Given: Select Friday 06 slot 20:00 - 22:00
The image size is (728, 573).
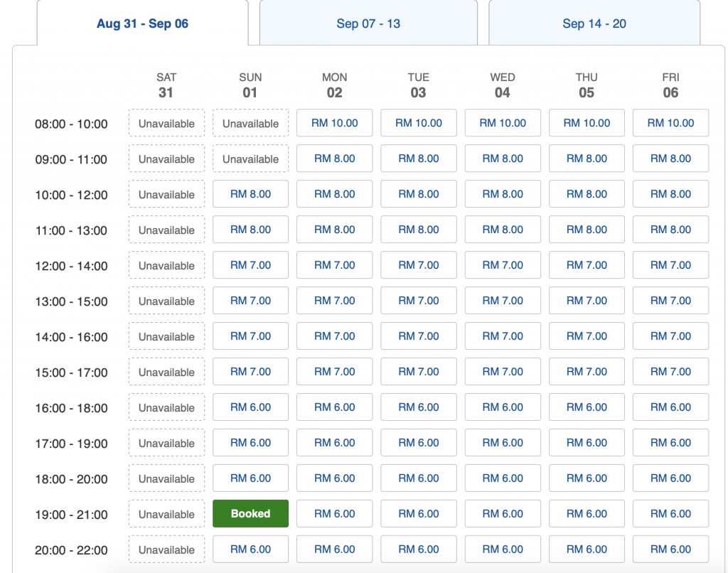Looking at the screenshot, I should tap(670, 550).
